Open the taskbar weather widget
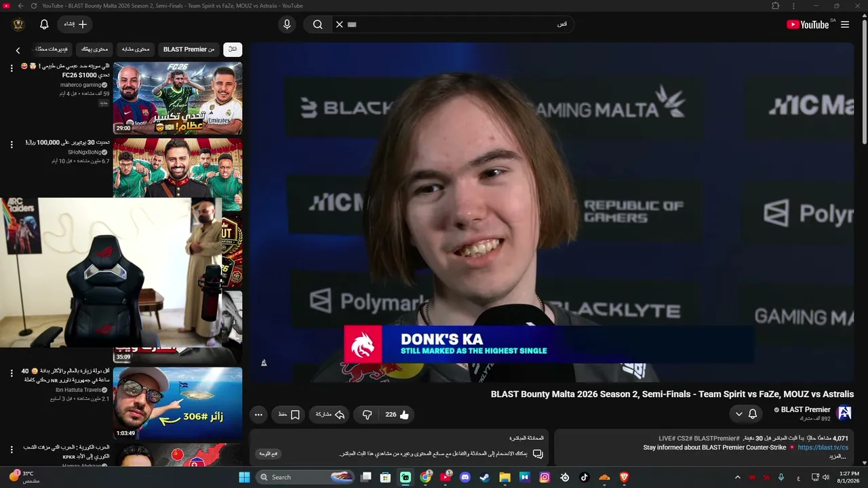This screenshot has width=868, height=488. coord(25,477)
